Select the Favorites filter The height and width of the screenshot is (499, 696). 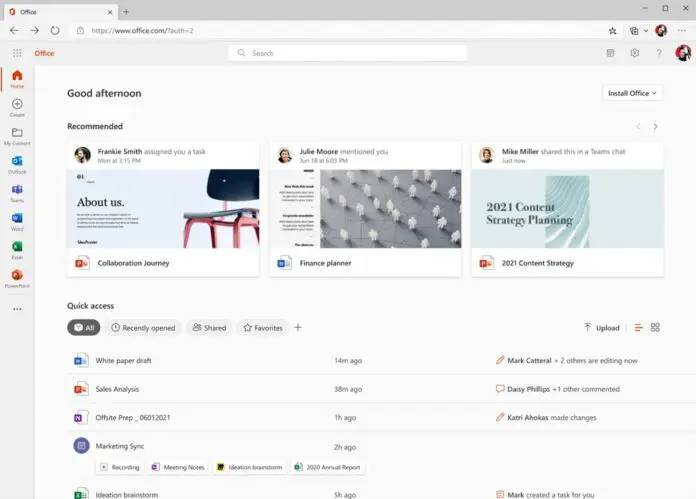point(263,328)
